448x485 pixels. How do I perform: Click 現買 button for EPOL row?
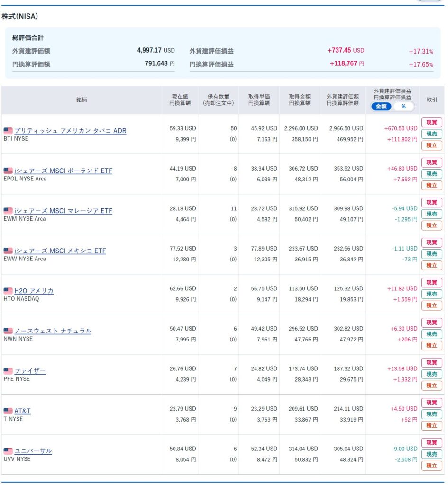[x=431, y=162]
